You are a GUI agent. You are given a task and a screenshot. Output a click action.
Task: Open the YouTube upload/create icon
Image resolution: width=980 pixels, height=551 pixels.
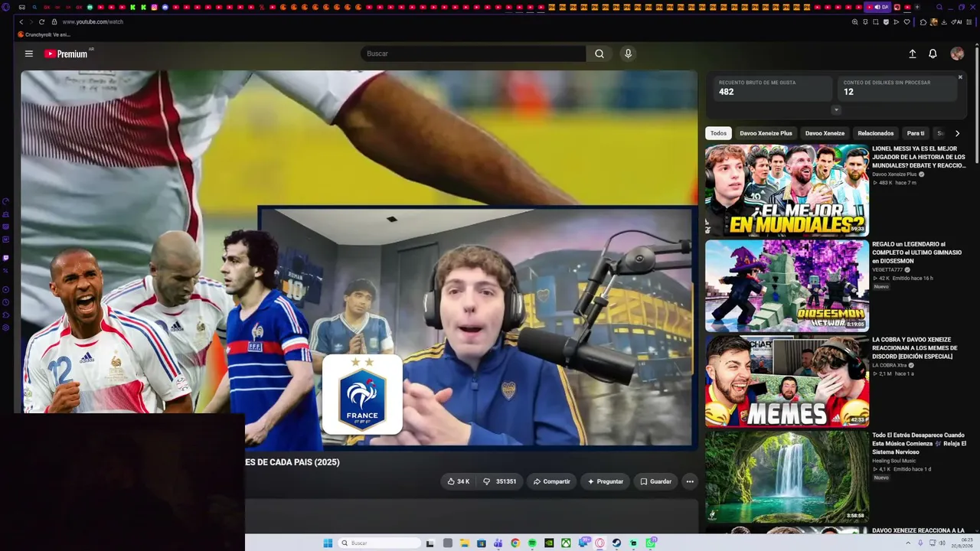tap(912, 54)
